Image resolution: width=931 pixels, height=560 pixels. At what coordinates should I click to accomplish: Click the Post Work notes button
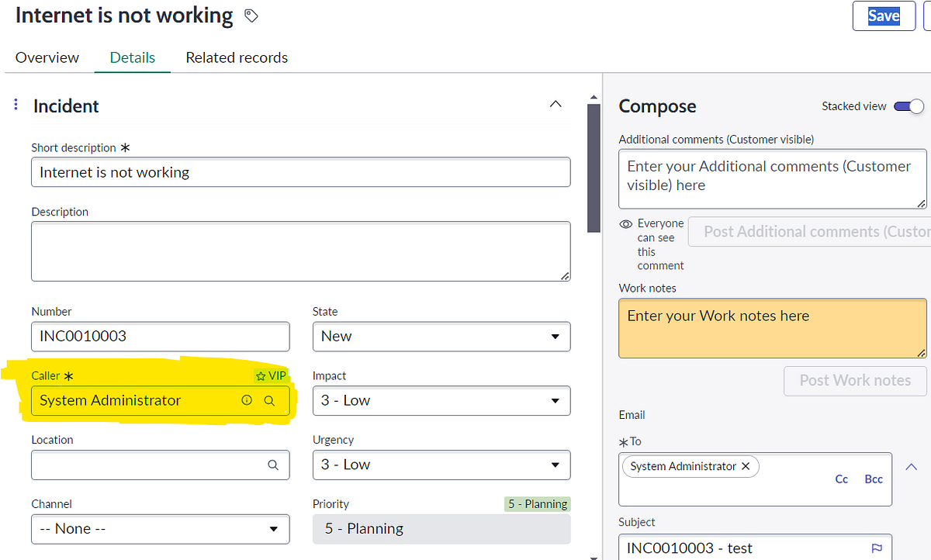(854, 381)
